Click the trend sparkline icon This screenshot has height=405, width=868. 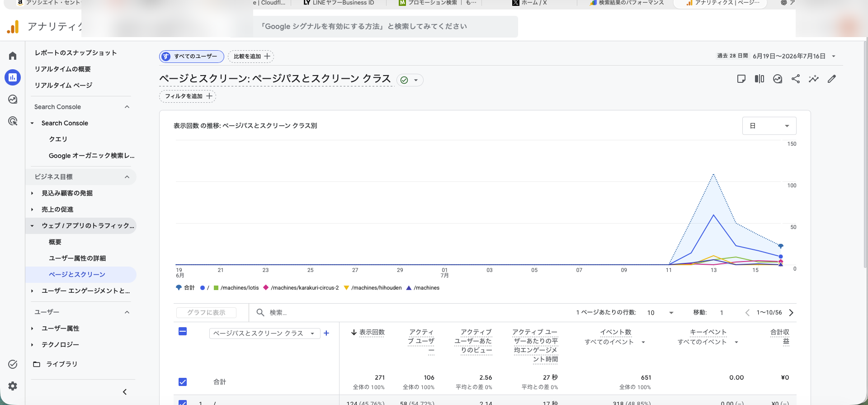[x=814, y=79]
